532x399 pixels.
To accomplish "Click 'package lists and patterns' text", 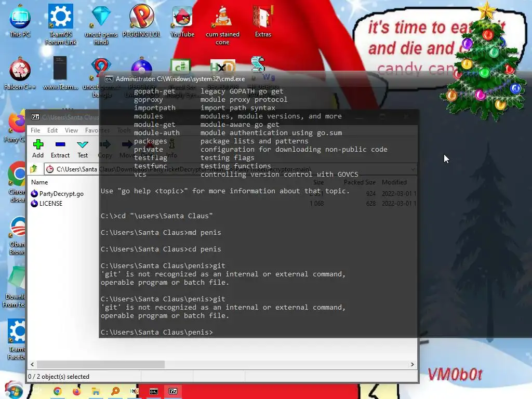I will tap(255, 141).
